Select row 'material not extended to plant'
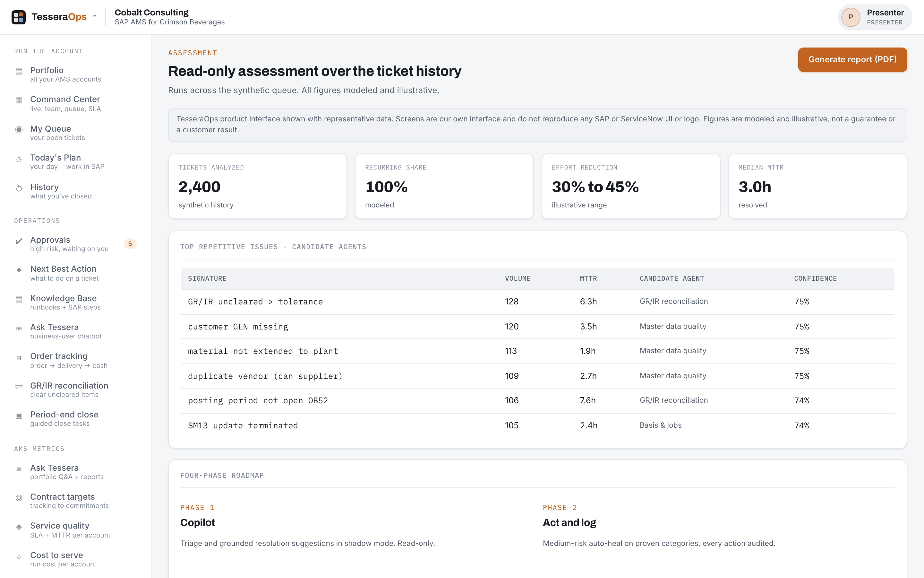The image size is (924, 578). click(538, 351)
